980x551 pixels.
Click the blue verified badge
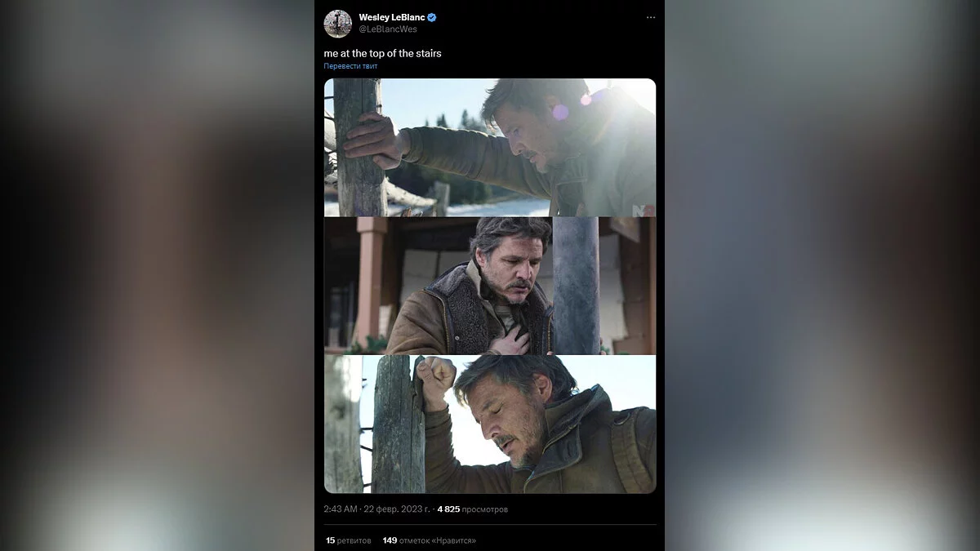[x=432, y=17]
